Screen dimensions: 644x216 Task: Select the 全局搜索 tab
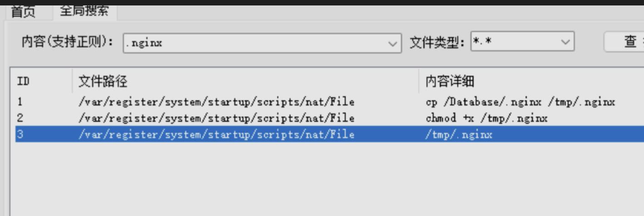click(x=84, y=11)
